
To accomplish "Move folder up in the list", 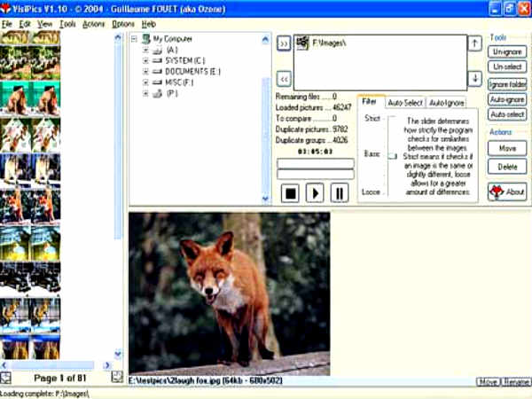I will (475, 43).
